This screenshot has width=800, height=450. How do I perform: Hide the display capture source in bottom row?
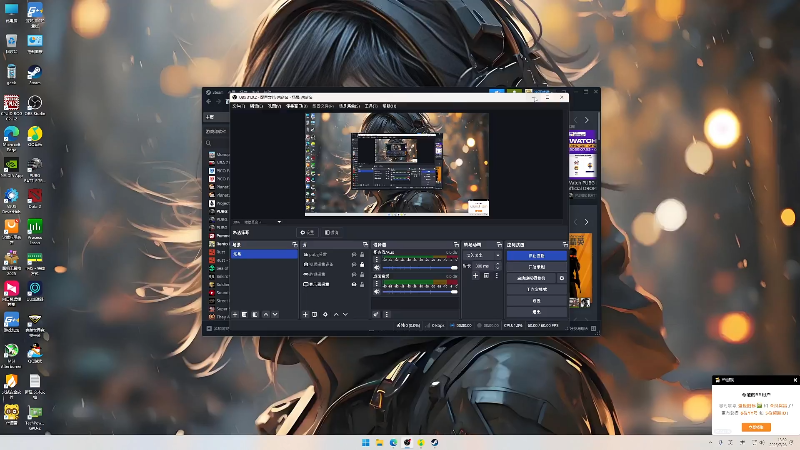(354, 284)
